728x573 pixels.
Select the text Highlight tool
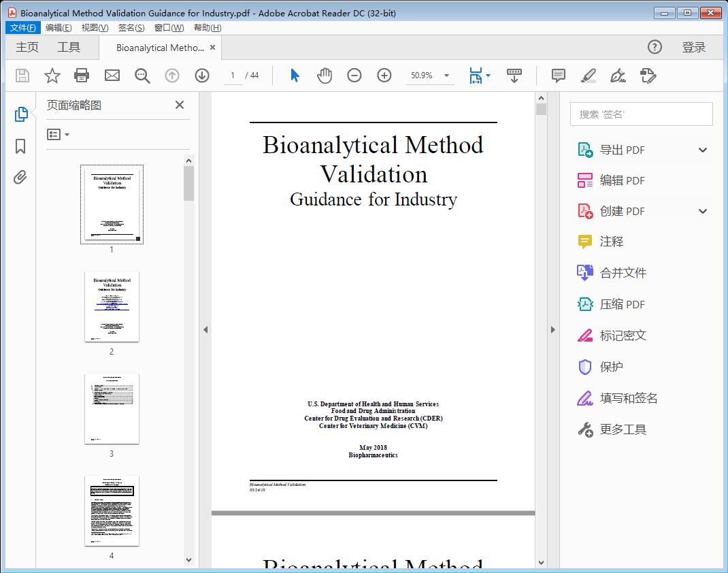[587, 76]
